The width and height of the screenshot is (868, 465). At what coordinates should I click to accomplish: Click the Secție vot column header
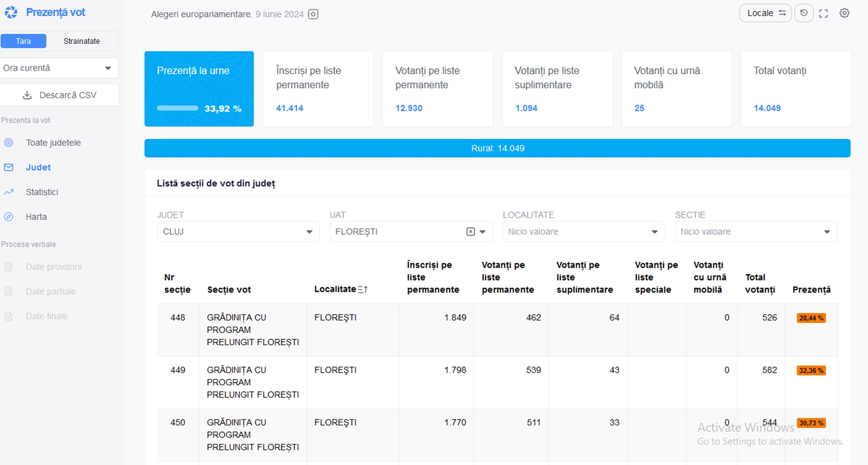tap(229, 290)
